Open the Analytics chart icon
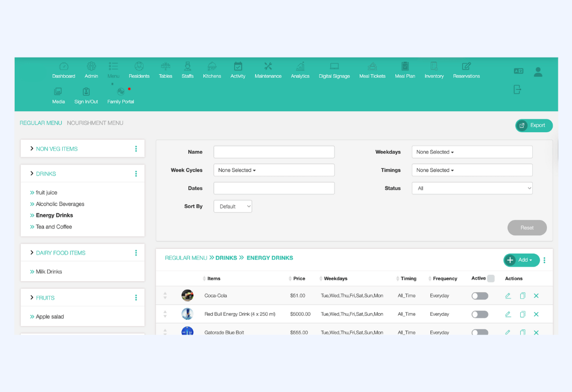Screen dimensions: 572x392 [300, 67]
